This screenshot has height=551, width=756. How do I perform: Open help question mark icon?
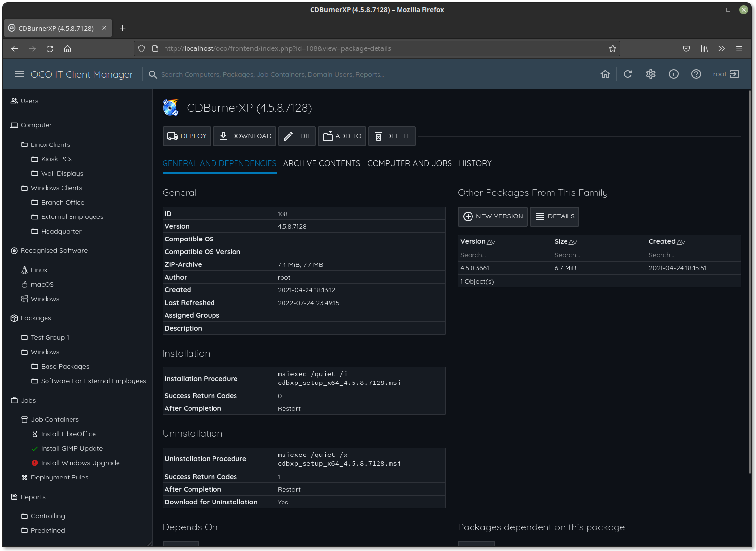tap(696, 74)
